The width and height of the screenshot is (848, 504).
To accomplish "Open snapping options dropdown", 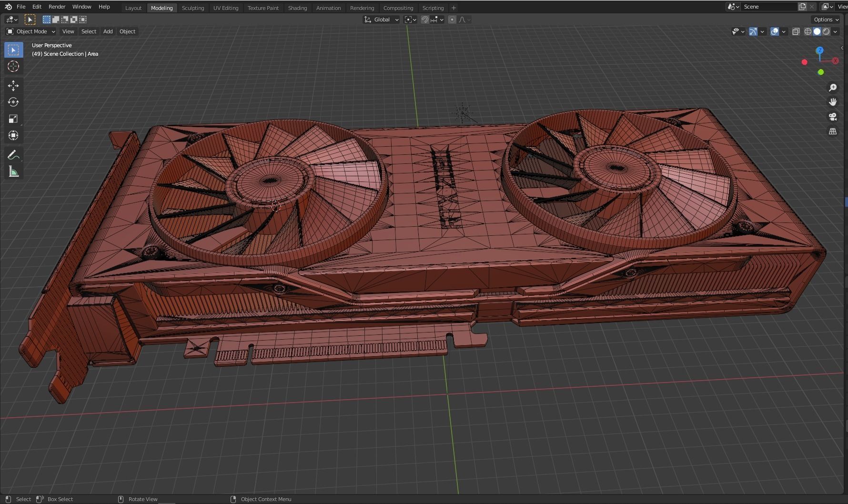I will coord(437,20).
